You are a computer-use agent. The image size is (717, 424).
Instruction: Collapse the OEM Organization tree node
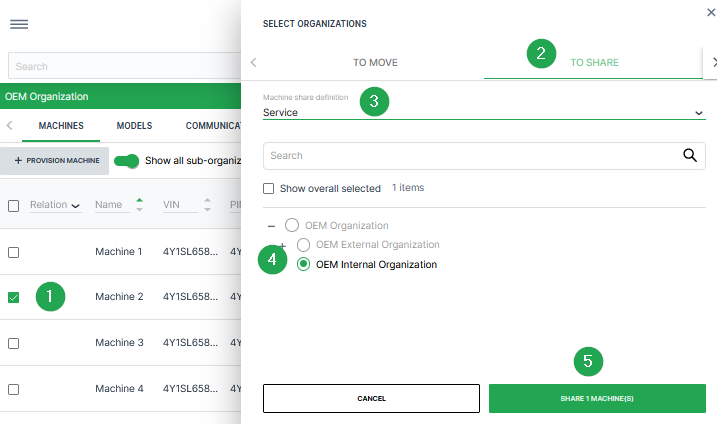271,226
